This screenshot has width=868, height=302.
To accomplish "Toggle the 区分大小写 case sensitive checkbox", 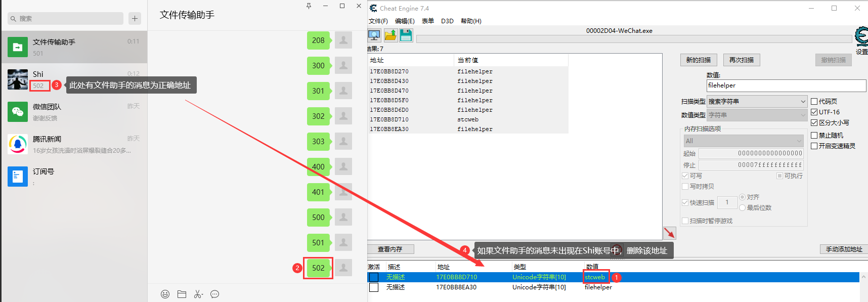I will (814, 122).
